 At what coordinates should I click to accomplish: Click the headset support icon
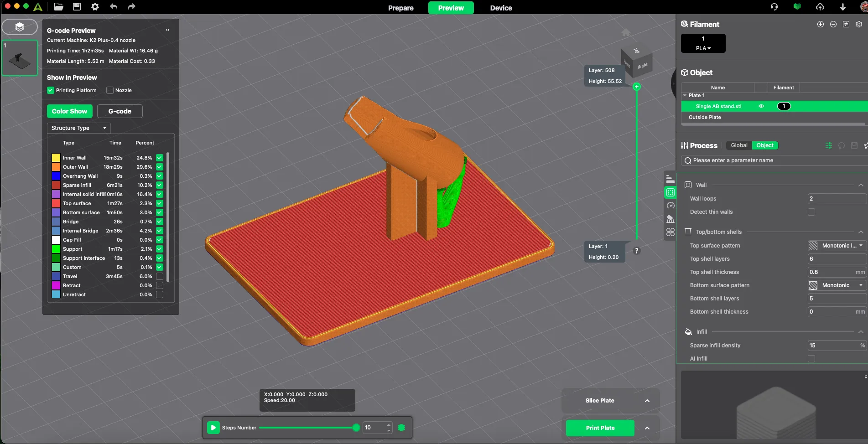click(x=774, y=7)
